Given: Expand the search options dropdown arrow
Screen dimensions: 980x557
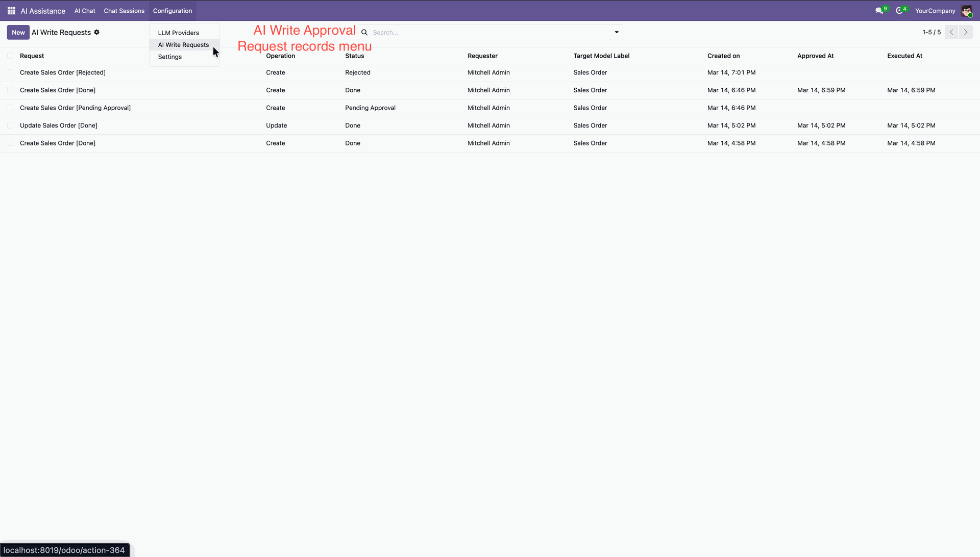Looking at the screenshot, I should [x=617, y=32].
